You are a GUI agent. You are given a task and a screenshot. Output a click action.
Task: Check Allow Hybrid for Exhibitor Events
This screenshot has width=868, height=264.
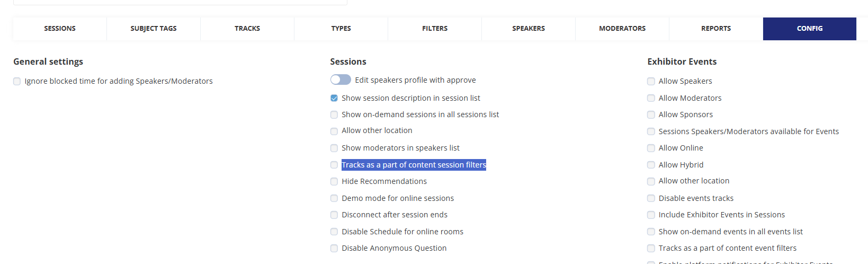tap(651, 165)
